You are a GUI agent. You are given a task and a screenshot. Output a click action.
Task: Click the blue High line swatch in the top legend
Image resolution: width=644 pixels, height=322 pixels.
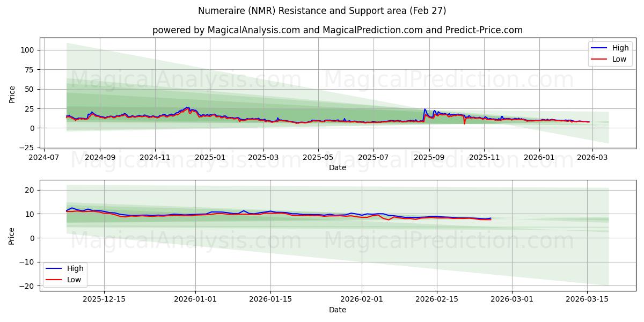pos(599,48)
